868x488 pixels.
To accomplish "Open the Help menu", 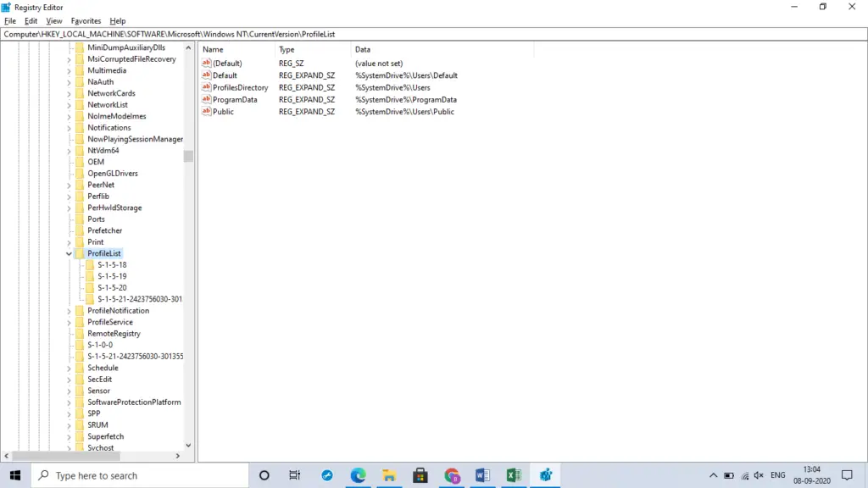I will tap(117, 21).
